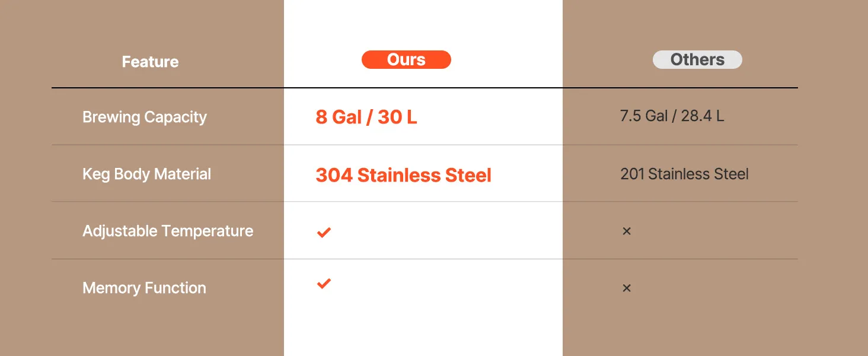
Task: Select the gray Others badge
Action: [697, 60]
